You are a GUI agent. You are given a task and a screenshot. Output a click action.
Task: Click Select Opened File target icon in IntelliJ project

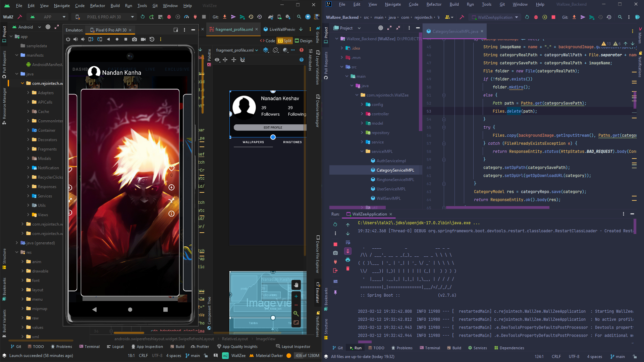[381, 28]
